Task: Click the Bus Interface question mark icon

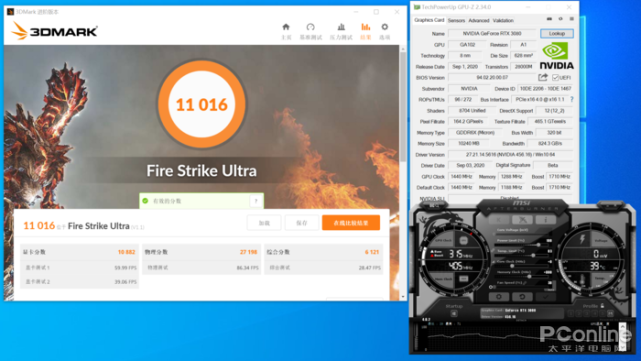Action: tap(572, 99)
